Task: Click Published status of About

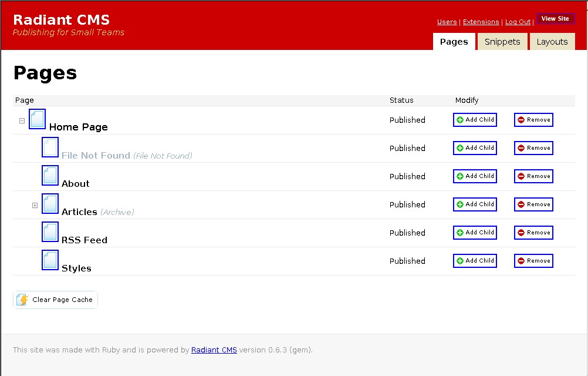Action: tap(407, 176)
